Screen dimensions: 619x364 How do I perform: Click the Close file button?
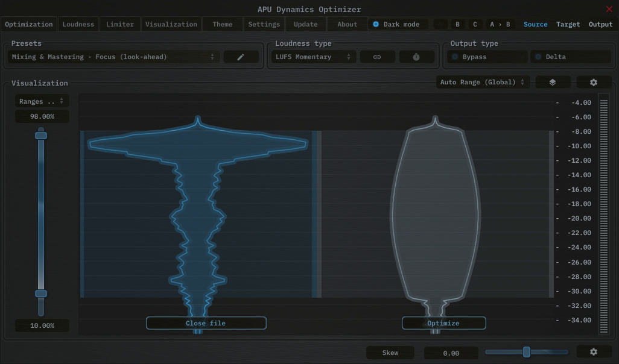[x=206, y=323]
